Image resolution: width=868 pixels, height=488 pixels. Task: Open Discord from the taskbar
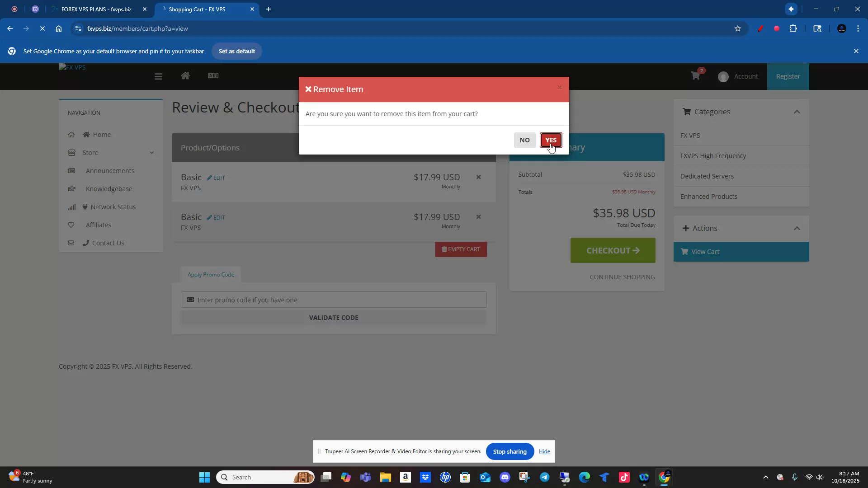point(505,477)
